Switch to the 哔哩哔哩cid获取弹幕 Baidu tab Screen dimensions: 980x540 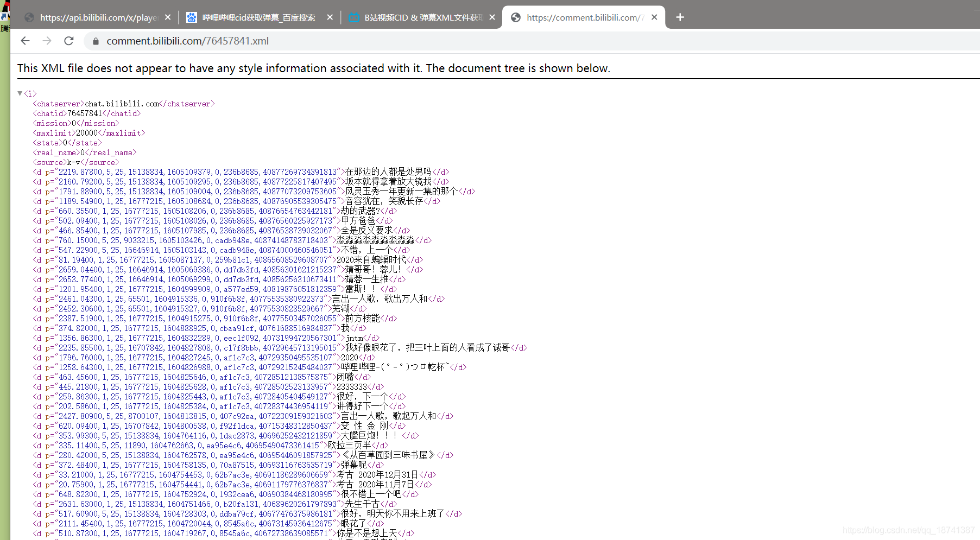click(x=260, y=17)
